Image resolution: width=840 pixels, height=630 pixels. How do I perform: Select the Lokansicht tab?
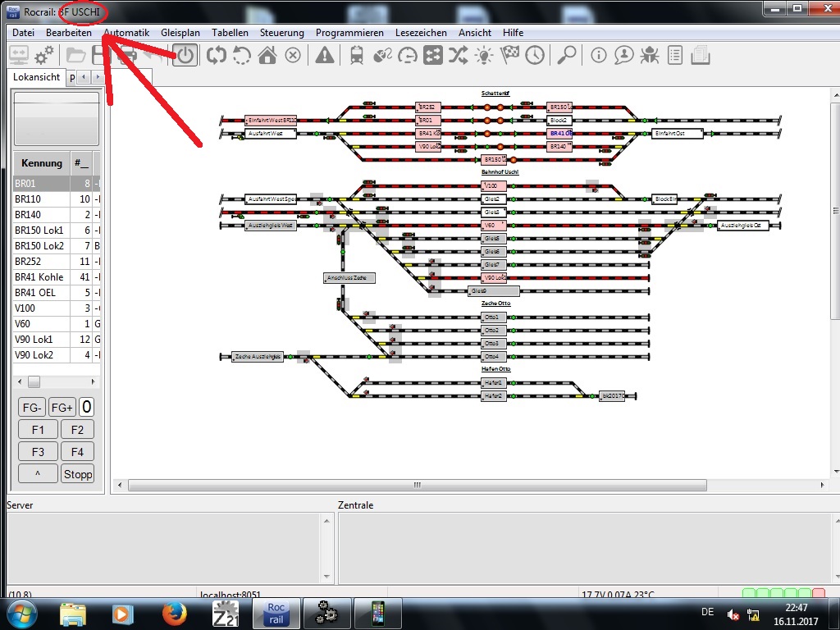[36, 77]
